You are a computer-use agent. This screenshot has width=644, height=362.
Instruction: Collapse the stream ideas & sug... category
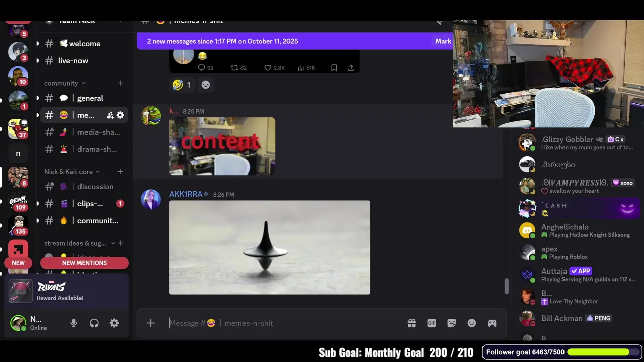(79, 243)
